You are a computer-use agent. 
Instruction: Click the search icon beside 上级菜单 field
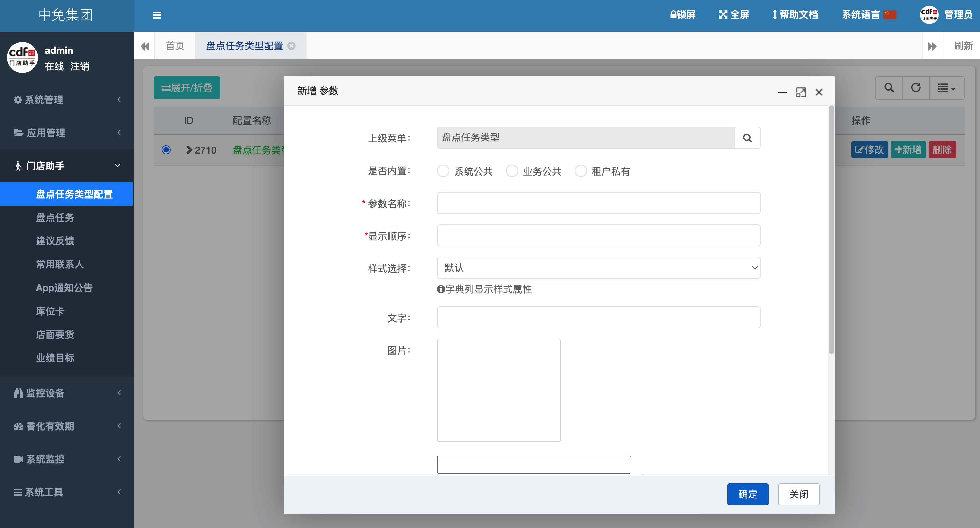[x=747, y=138]
